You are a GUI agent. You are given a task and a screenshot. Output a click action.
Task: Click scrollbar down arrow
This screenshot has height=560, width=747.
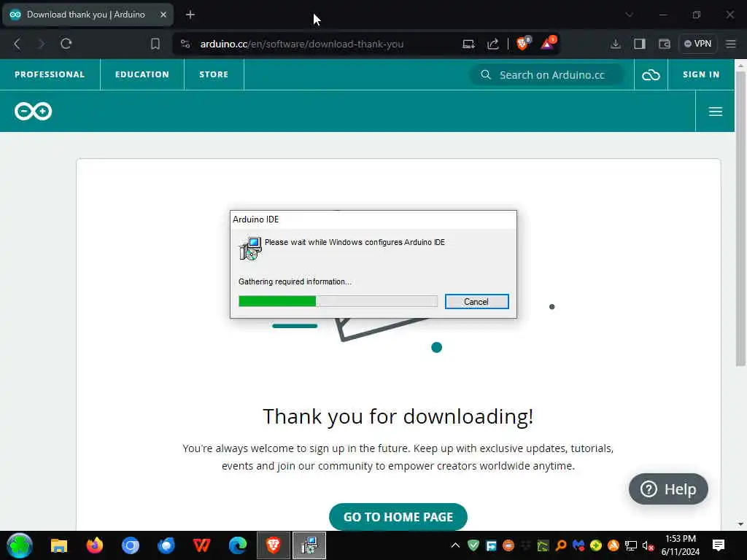point(740,524)
